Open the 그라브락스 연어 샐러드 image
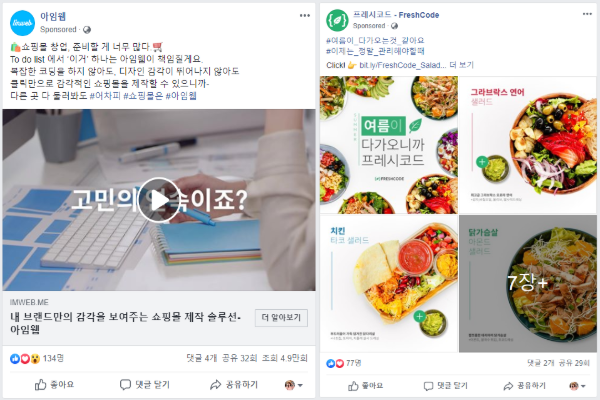This screenshot has width=600, height=400. pos(527,145)
